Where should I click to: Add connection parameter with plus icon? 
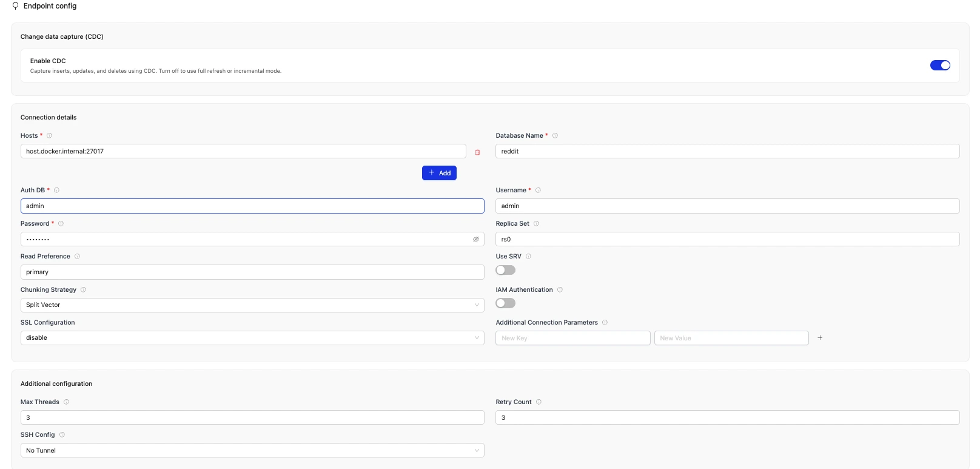(820, 338)
